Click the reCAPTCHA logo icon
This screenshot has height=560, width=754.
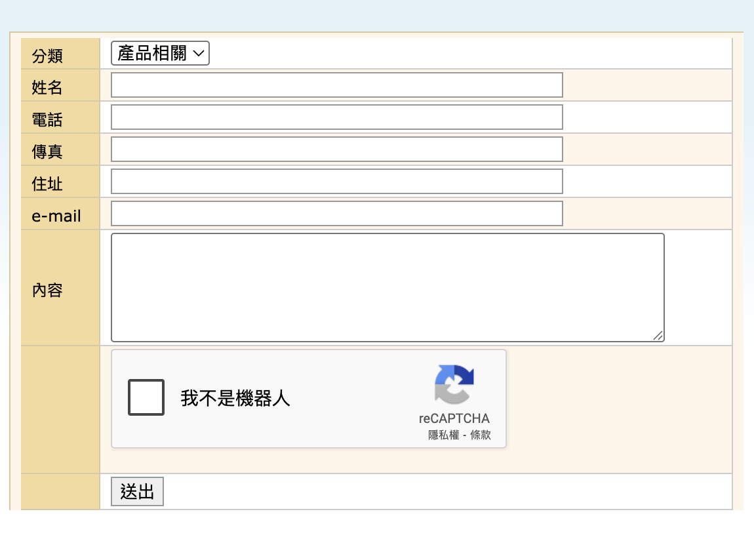point(454,384)
